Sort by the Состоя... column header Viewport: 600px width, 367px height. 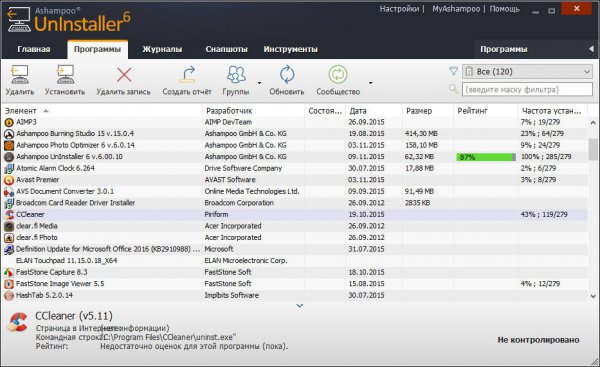click(325, 111)
